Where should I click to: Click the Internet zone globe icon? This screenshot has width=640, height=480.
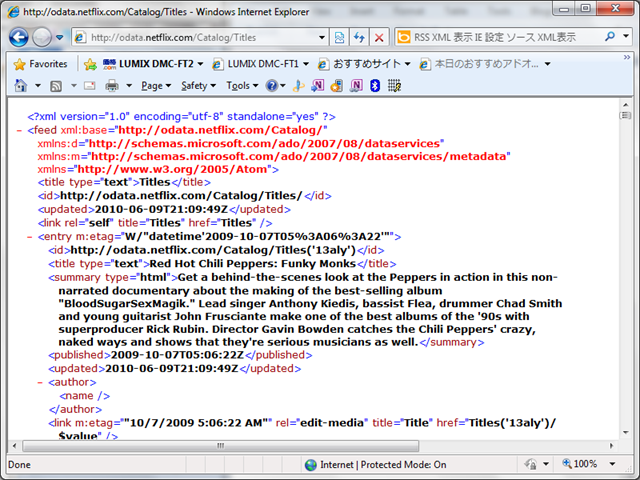(311, 465)
